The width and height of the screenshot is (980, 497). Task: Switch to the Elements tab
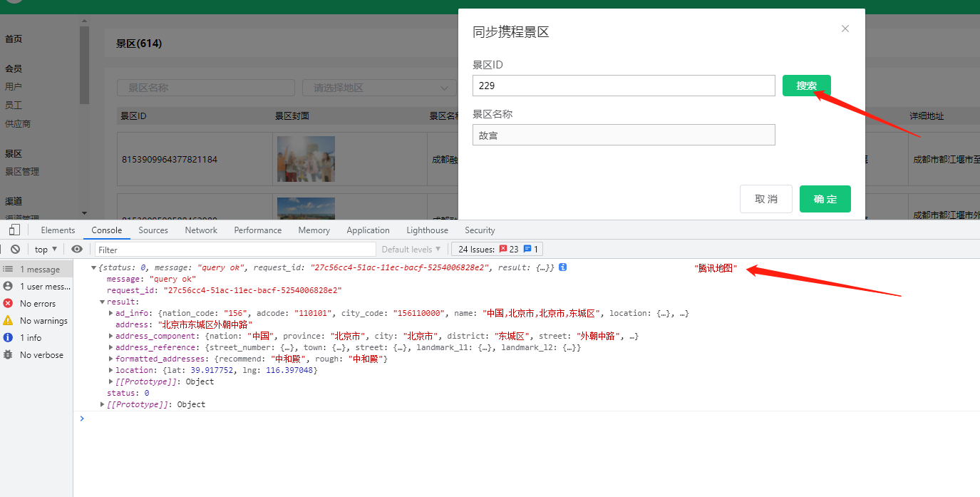coord(58,230)
